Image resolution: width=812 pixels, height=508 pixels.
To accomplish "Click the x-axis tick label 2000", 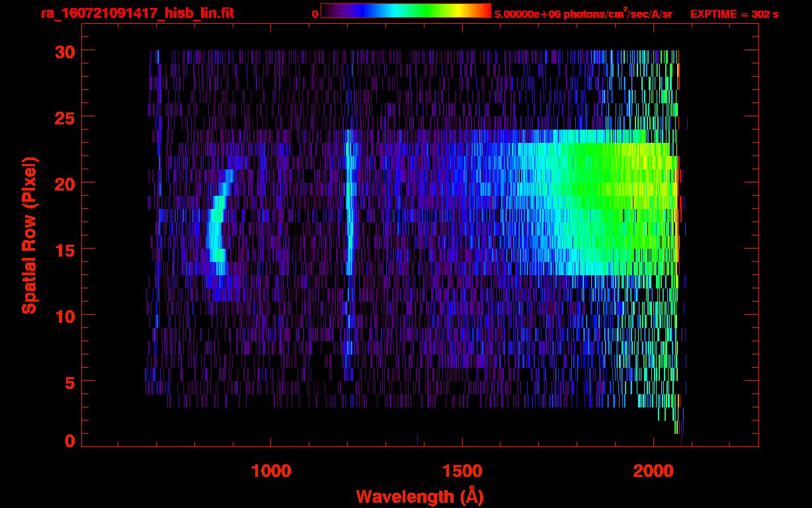I will pyautogui.click(x=653, y=471).
